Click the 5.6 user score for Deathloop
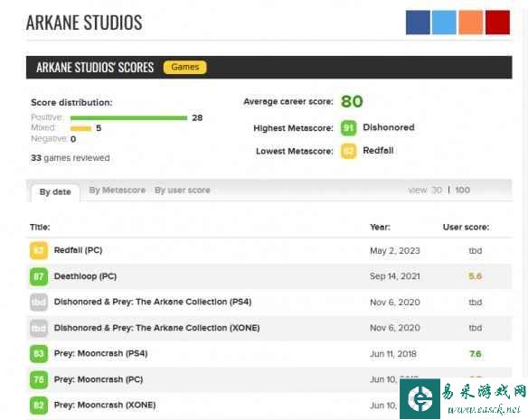Image resolution: width=528 pixels, height=420 pixels. (x=476, y=276)
